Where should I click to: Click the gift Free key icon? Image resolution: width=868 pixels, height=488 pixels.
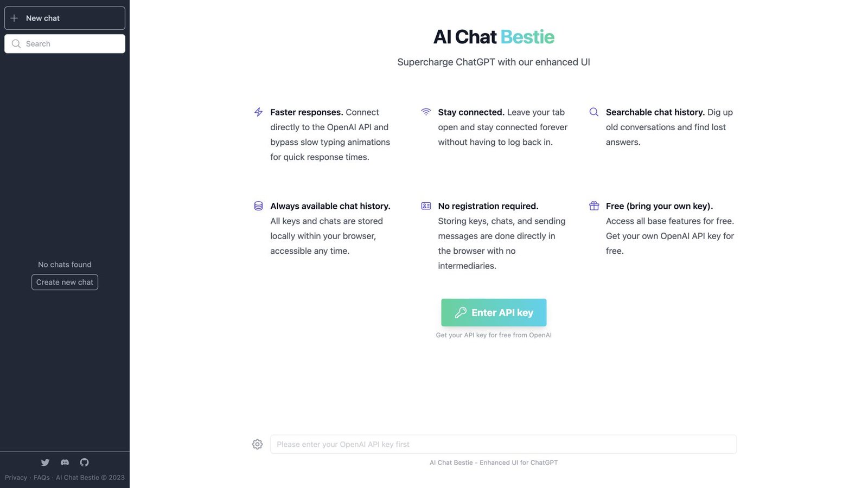(x=594, y=206)
